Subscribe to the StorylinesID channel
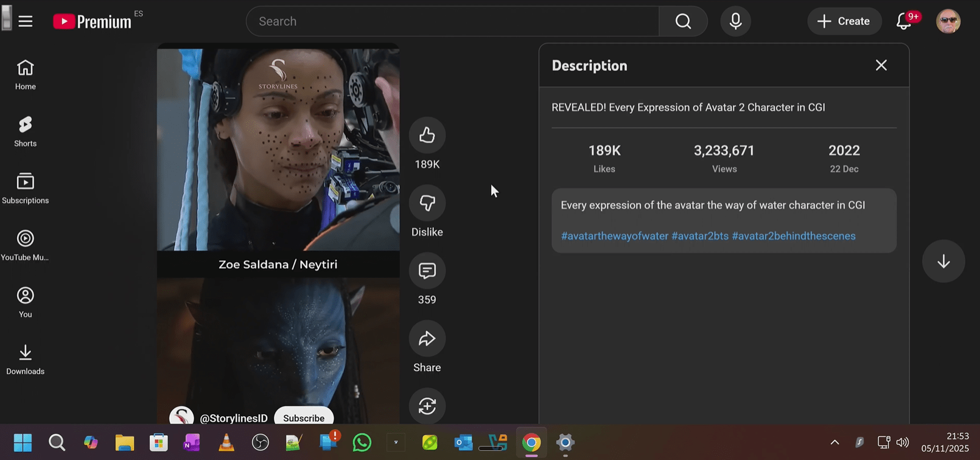The width and height of the screenshot is (980, 460). click(x=304, y=417)
